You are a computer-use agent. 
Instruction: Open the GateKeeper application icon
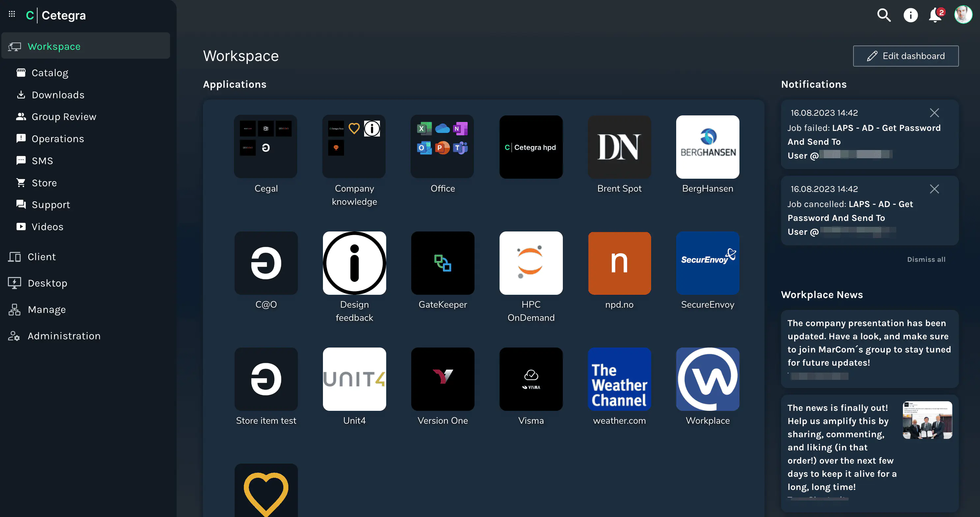point(443,263)
